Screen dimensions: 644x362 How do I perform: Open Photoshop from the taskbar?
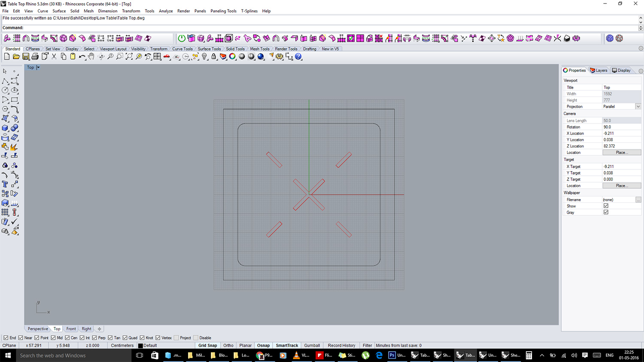point(397,355)
